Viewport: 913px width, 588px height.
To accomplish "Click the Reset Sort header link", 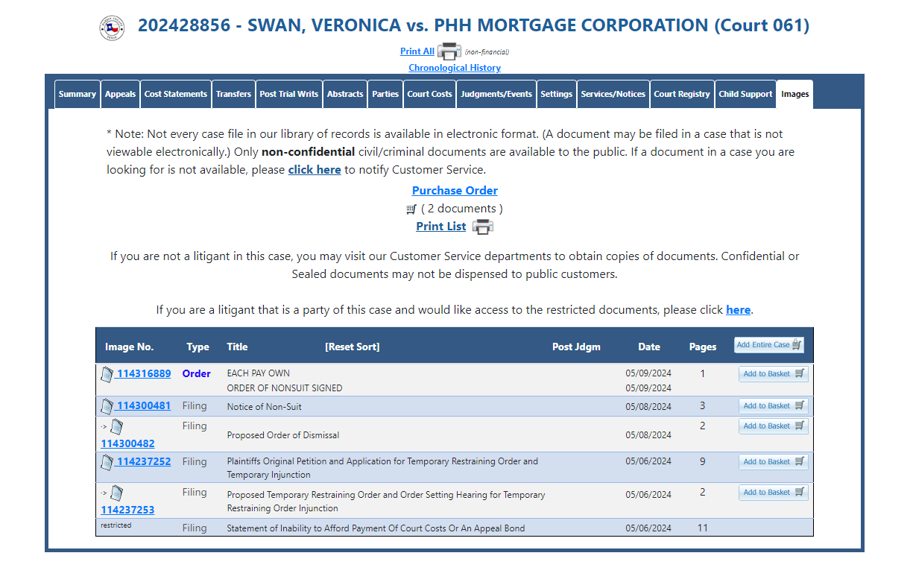I will (x=353, y=347).
